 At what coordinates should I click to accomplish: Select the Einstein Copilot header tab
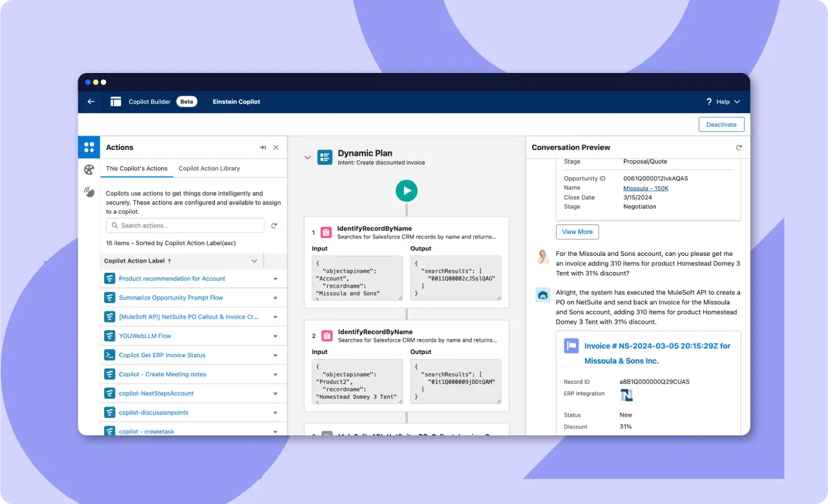[x=237, y=102]
